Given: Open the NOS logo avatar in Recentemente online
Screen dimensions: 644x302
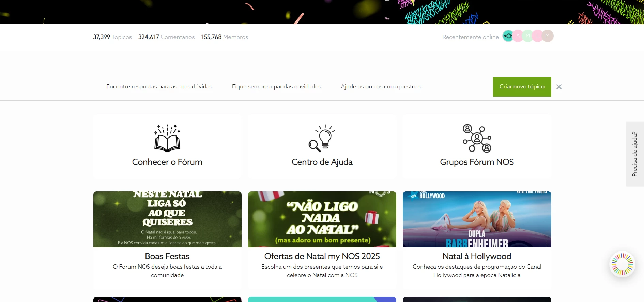Looking at the screenshot, I should [x=508, y=36].
